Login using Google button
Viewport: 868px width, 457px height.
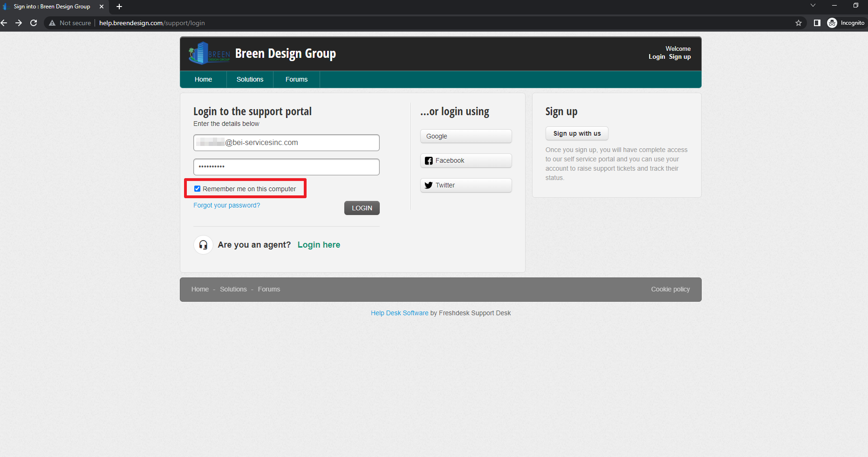tap(466, 136)
